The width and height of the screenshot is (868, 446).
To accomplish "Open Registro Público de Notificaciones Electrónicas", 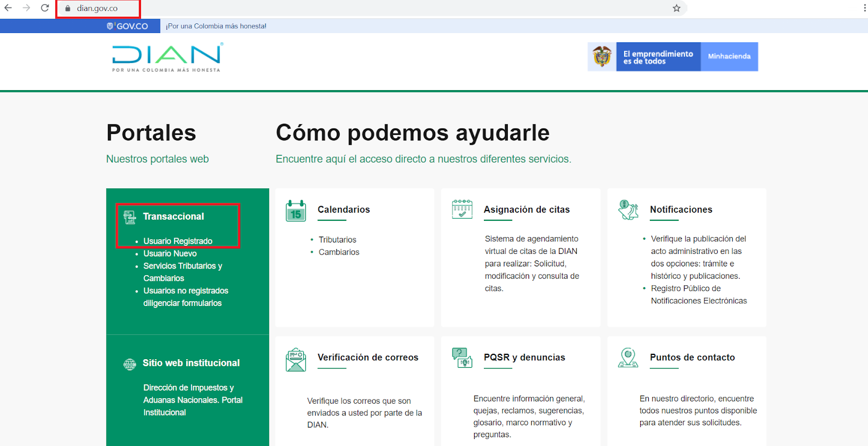I will pos(699,295).
